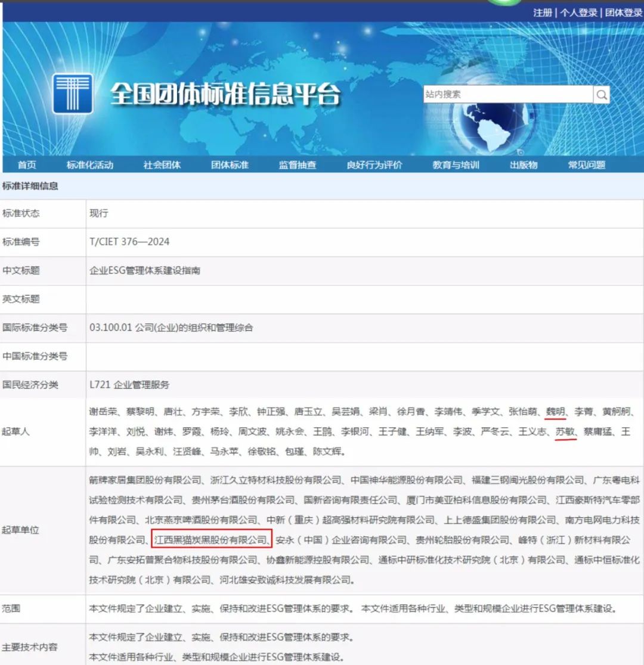
Task: Select the standard number T/CIET 376—2024
Action: (129, 242)
